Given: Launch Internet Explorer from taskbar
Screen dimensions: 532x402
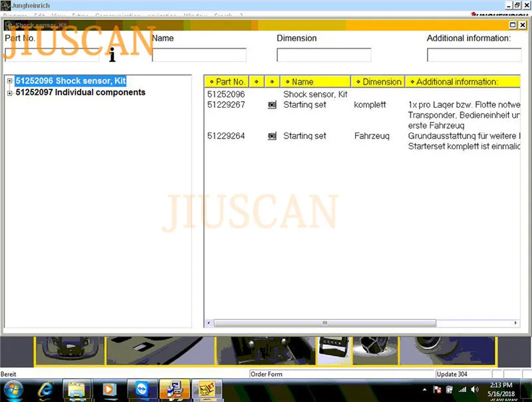Looking at the screenshot, I should [45, 391].
